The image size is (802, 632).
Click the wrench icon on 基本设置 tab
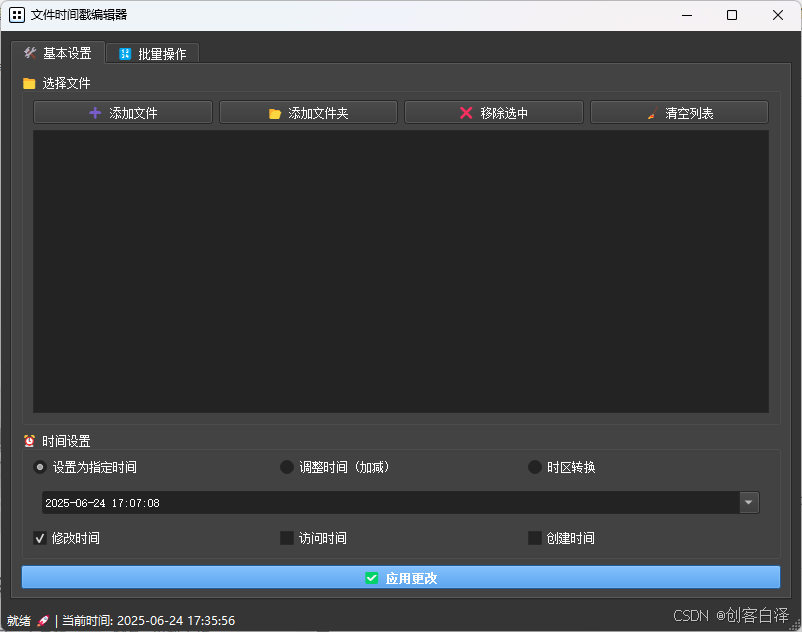coord(30,53)
